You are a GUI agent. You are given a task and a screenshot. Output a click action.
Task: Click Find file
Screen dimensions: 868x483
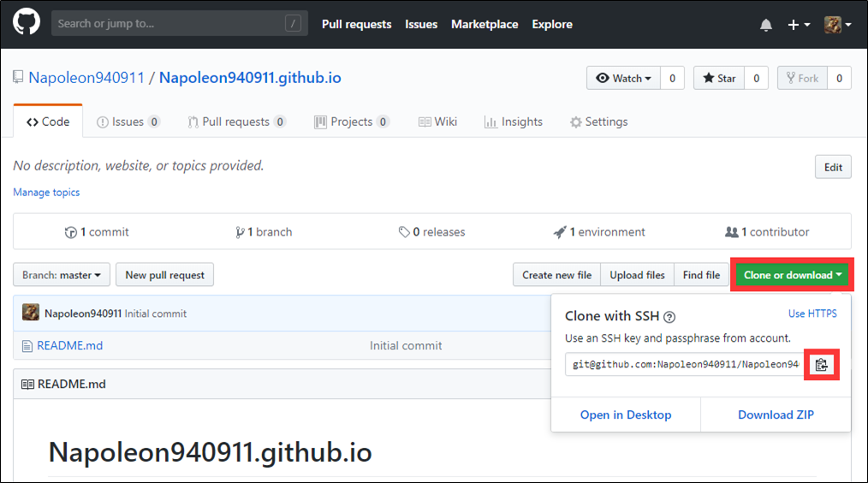pos(701,275)
